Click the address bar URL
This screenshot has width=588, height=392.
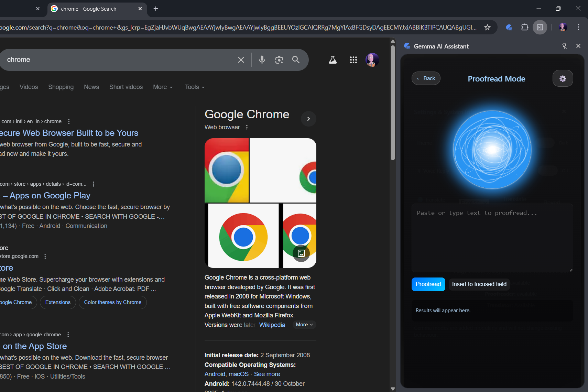point(238,28)
